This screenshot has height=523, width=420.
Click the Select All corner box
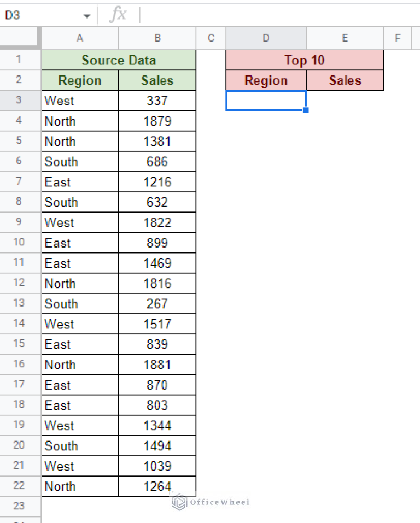20,38
